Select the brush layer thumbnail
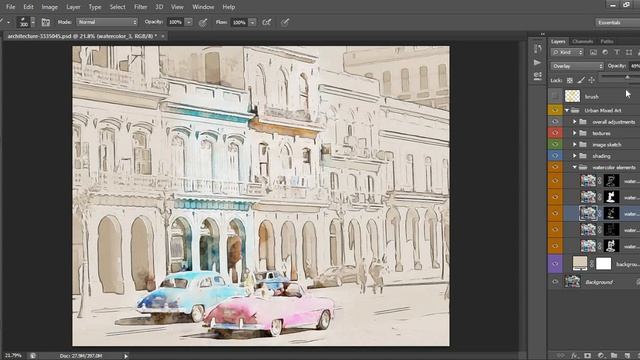 point(572,96)
